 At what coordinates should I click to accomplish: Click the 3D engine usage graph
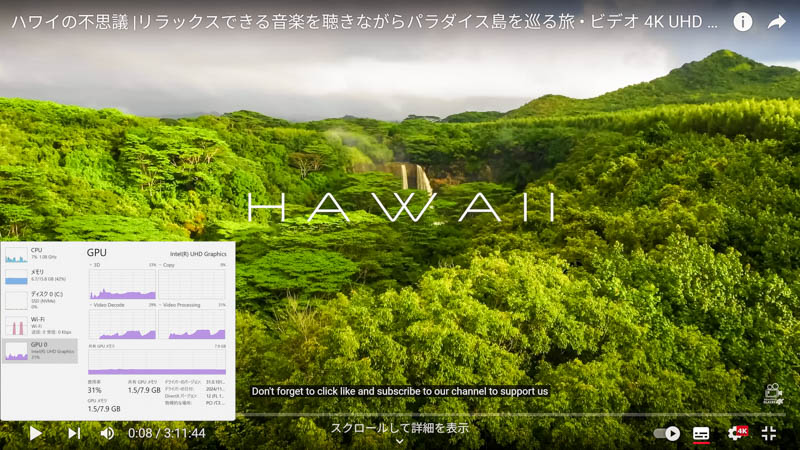(x=122, y=284)
